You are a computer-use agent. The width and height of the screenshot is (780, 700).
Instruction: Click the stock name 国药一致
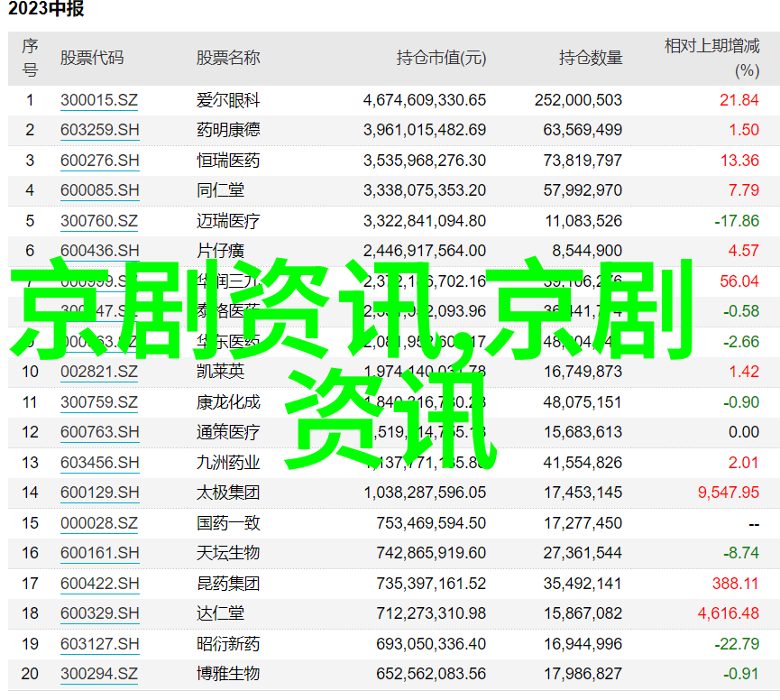228,523
